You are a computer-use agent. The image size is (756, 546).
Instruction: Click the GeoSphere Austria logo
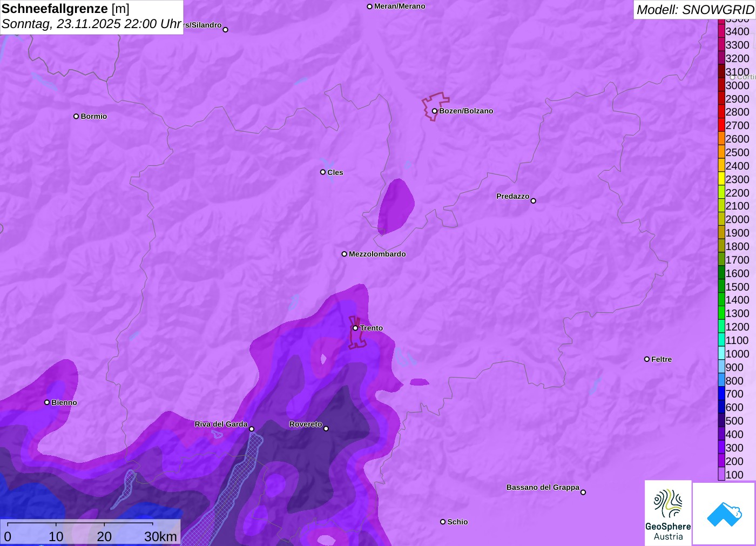pyautogui.click(x=668, y=513)
